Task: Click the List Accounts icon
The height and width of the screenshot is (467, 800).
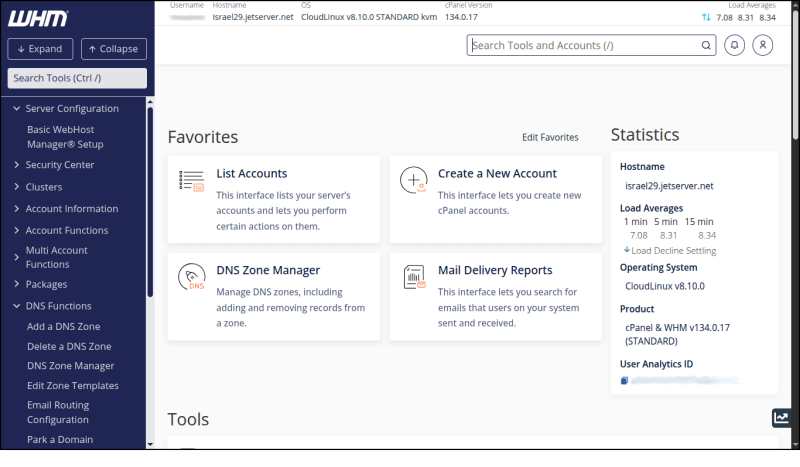Action: tap(191, 181)
